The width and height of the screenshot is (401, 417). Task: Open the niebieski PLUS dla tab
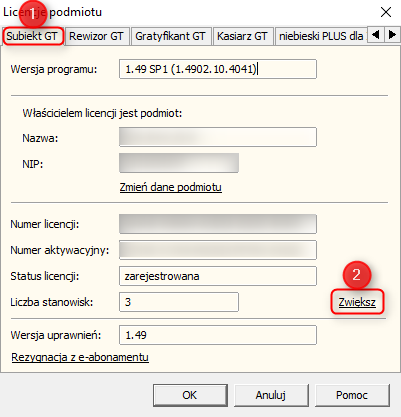[321, 36]
